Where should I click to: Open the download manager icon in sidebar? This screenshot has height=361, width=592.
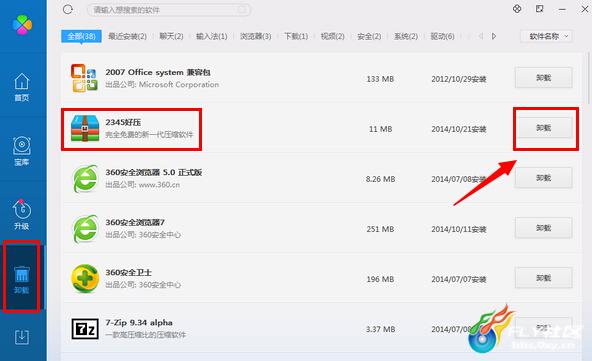(22, 337)
